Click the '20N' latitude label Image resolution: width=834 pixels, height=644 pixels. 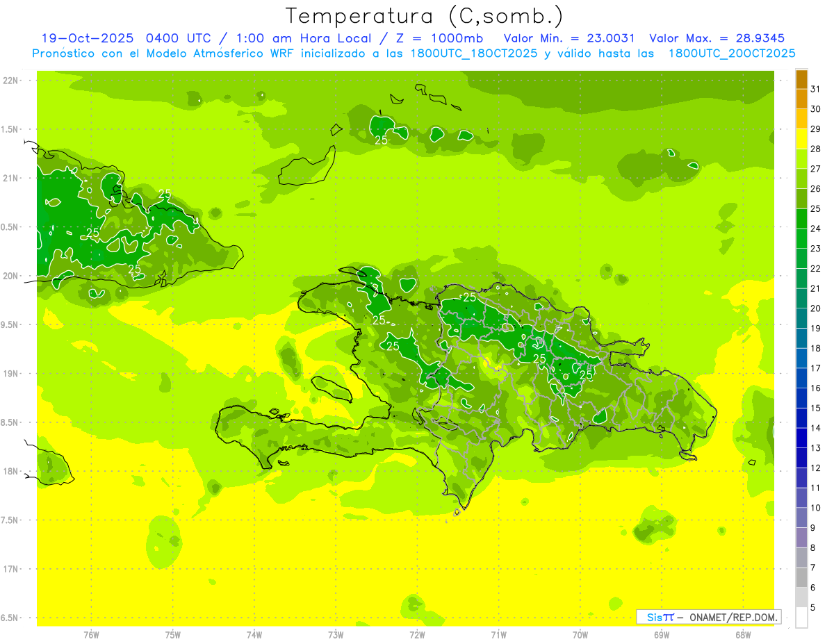point(12,276)
